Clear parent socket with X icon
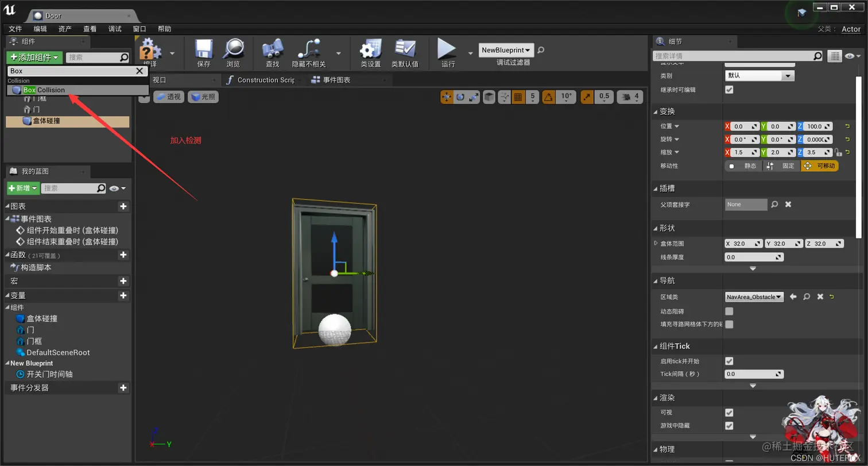The width and height of the screenshot is (868, 466). pos(788,204)
